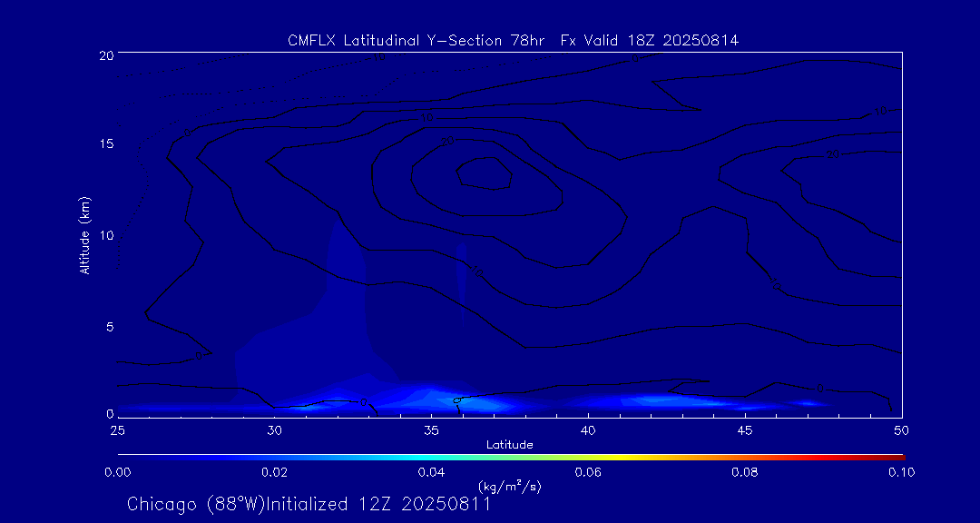The width and height of the screenshot is (980, 523).
Task: Select colorbar value label "0.04"
Action: [431, 472]
